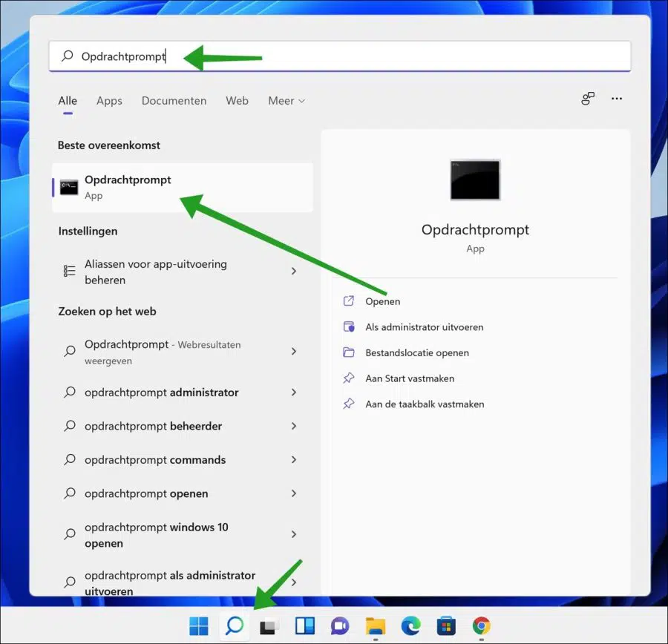Click the shield icon for administrator run
The image size is (668, 644).
pos(349,326)
